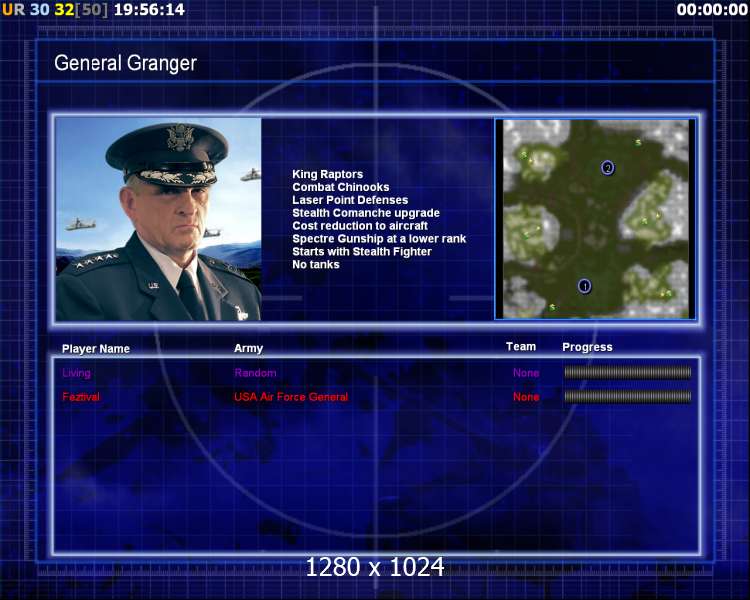750x600 pixels.
Task: Click the 00:00:00 timer at top right
Action: pyautogui.click(x=712, y=9)
